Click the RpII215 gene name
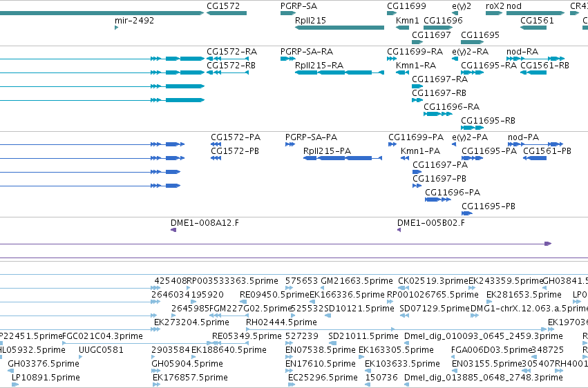 [310, 20]
